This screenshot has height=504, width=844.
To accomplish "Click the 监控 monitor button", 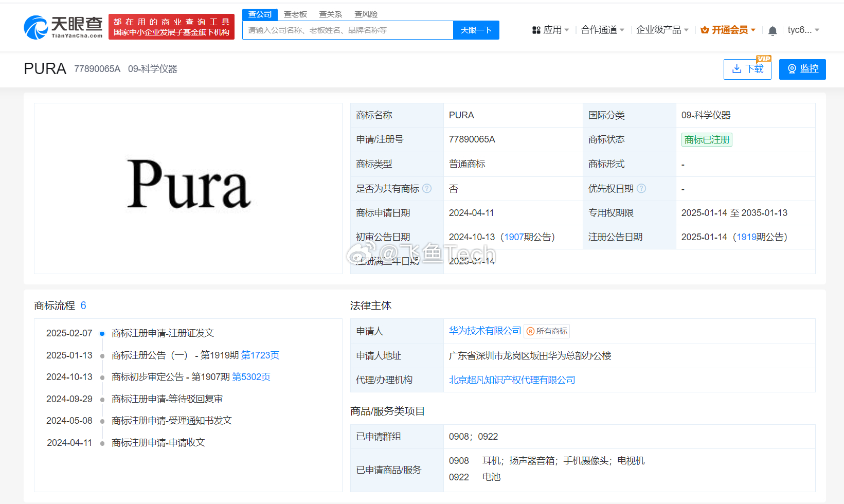I will (x=802, y=69).
